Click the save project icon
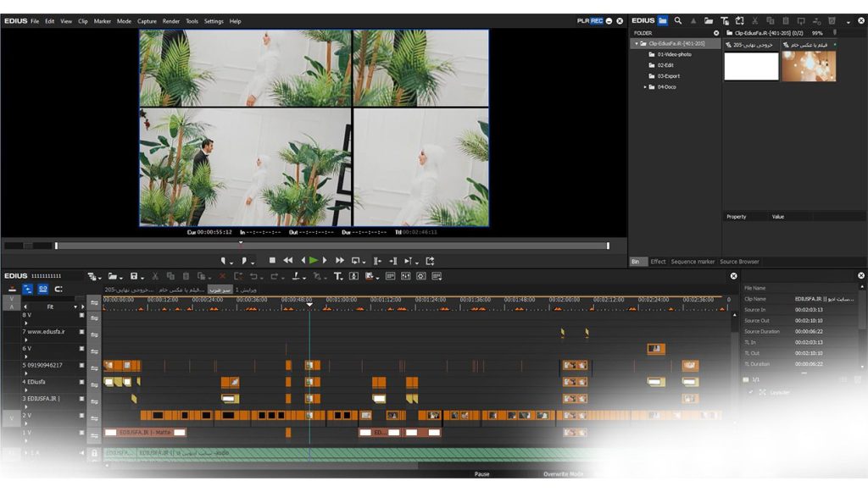The height and width of the screenshot is (492, 868). [133, 276]
